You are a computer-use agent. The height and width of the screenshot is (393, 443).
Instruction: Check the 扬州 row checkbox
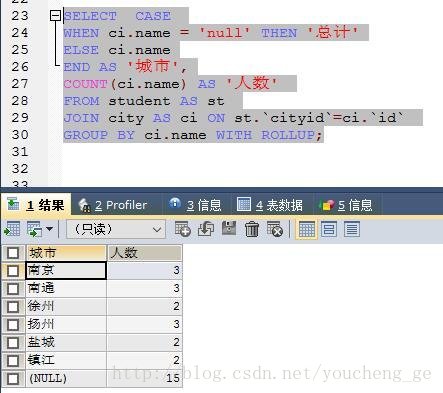(x=13, y=324)
